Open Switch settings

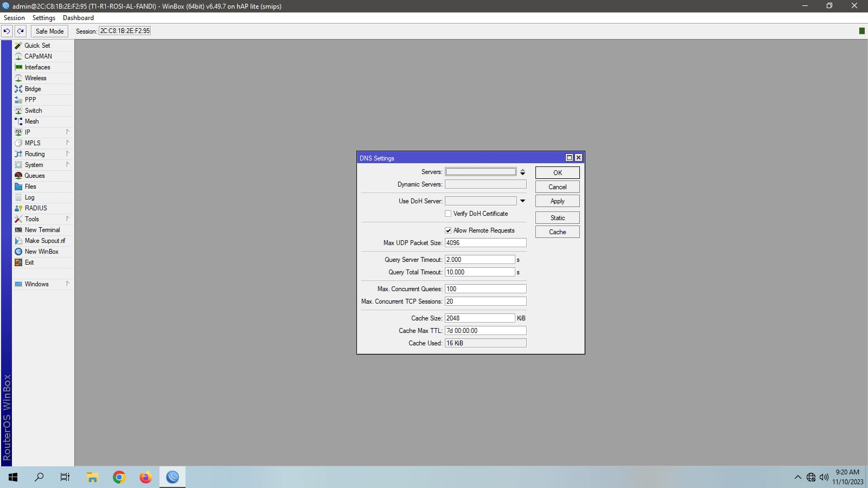[x=43, y=111]
